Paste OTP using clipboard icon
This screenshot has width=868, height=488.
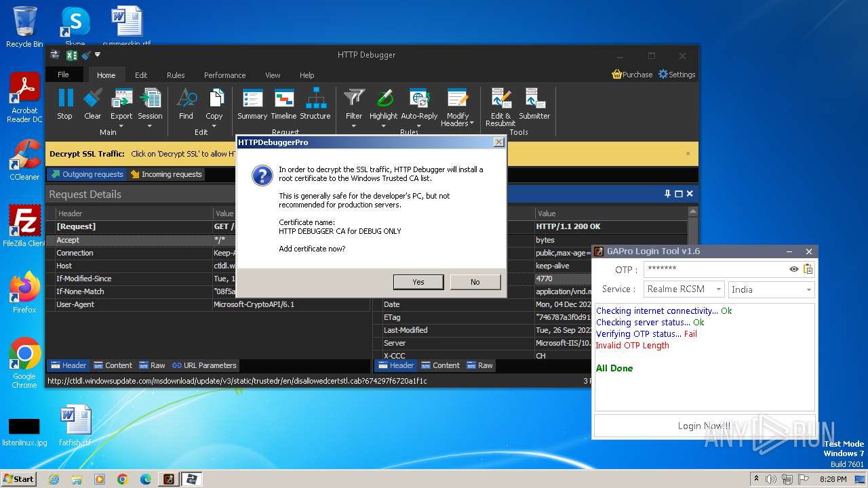click(808, 269)
